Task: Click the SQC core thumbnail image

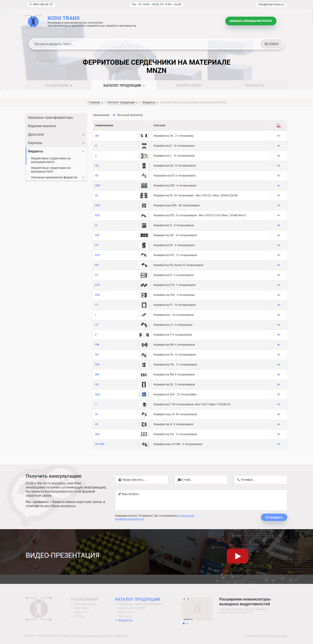Action: point(144,394)
